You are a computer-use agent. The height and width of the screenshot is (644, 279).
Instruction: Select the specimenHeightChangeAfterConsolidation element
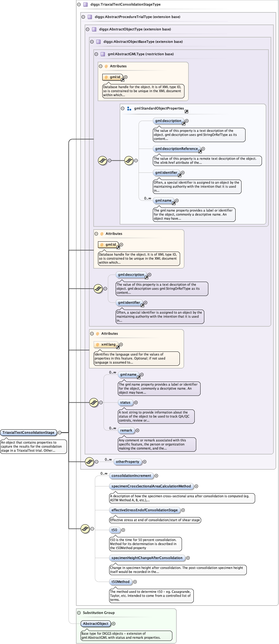pos(147,558)
